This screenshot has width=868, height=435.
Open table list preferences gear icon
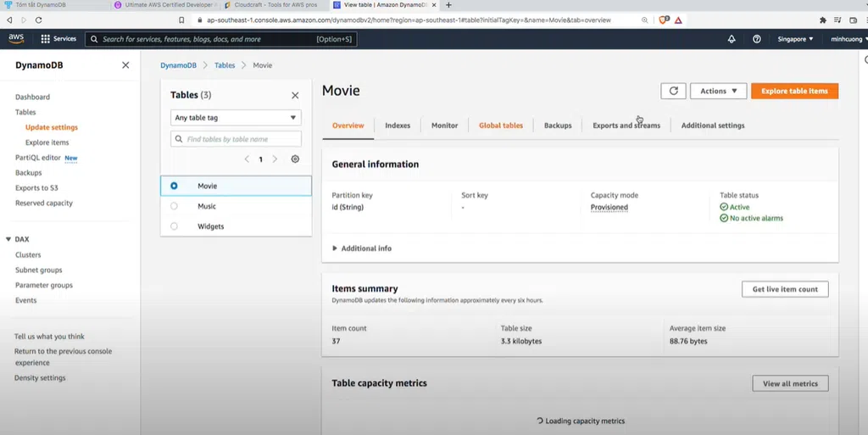[x=295, y=159]
